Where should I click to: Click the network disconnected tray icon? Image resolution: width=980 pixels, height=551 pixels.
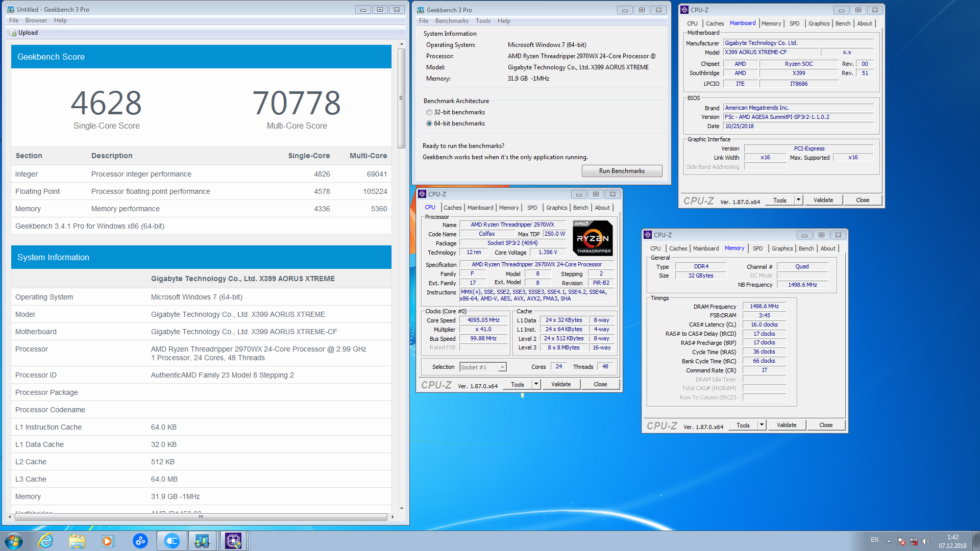point(914,541)
